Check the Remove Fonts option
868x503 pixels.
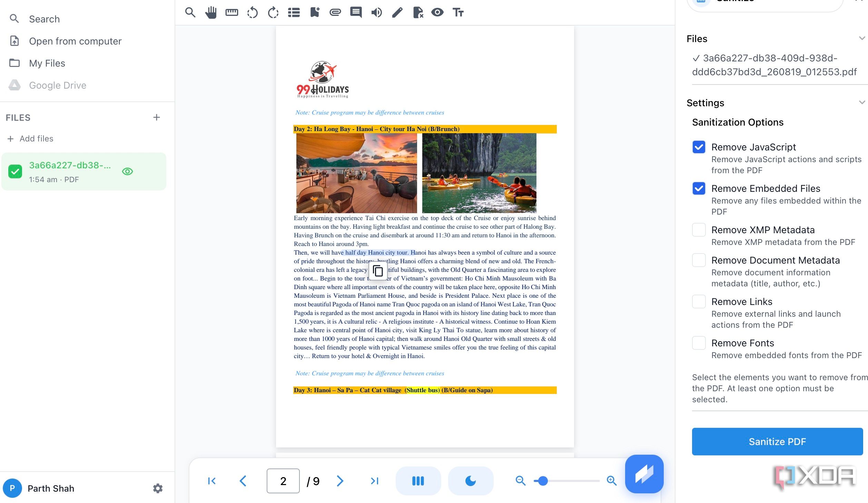click(699, 343)
